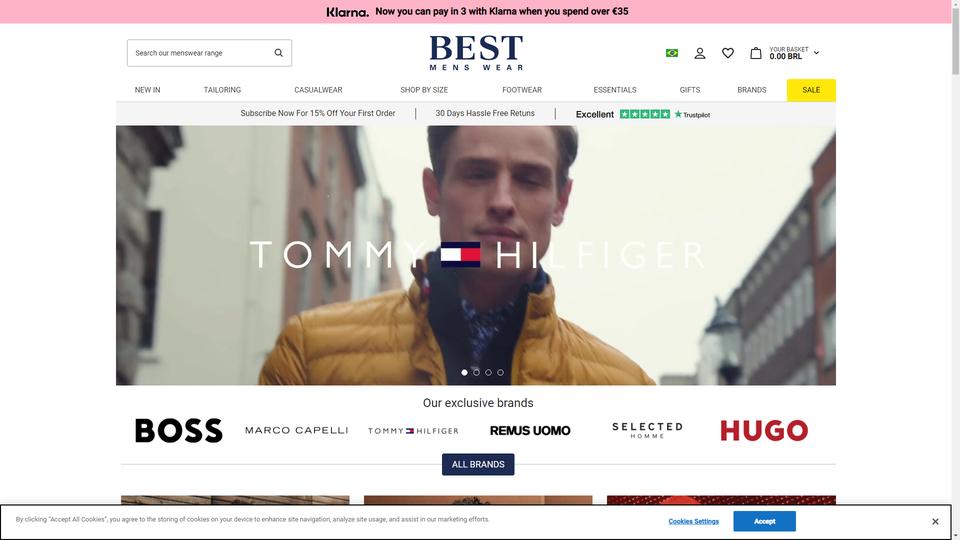The width and height of the screenshot is (960, 540).
Task: Open the shopping basket bag icon
Action: click(756, 53)
